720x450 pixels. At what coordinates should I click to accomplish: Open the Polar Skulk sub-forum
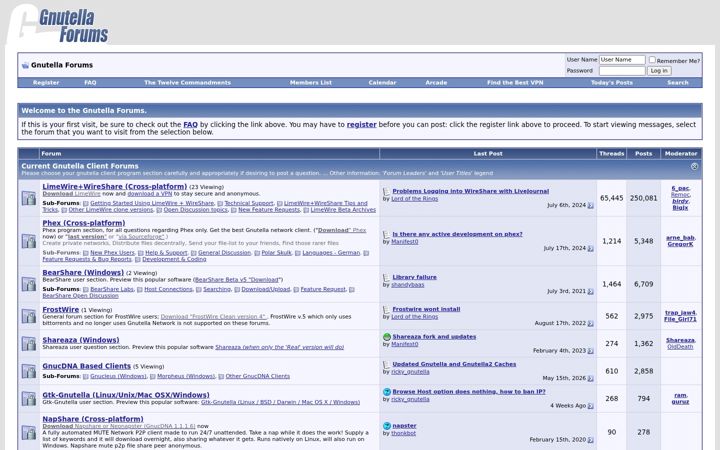point(276,253)
